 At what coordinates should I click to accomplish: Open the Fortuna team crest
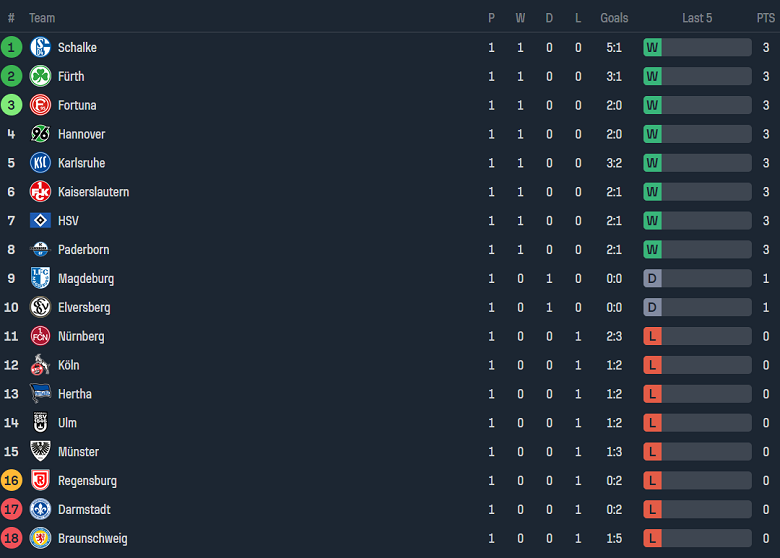coord(40,105)
